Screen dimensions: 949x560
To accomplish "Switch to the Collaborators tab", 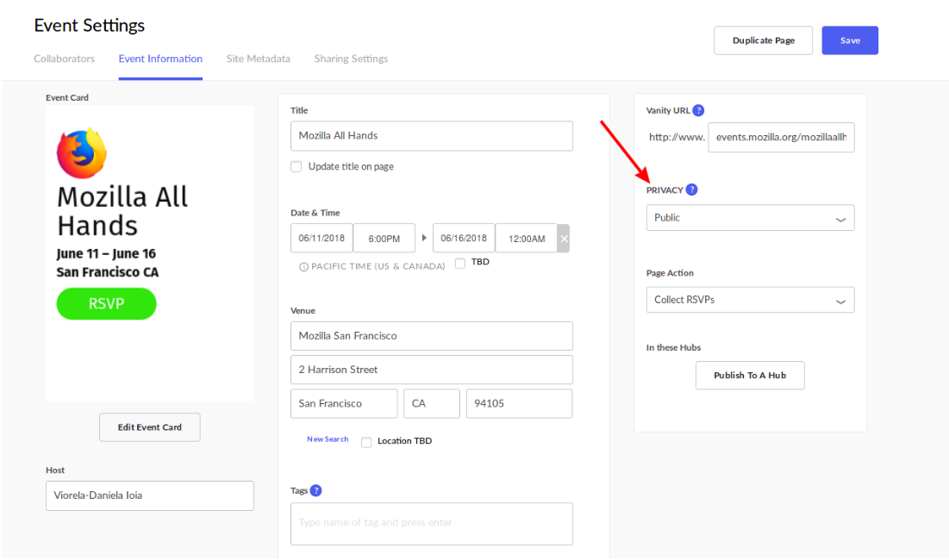I will coord(64,59).
